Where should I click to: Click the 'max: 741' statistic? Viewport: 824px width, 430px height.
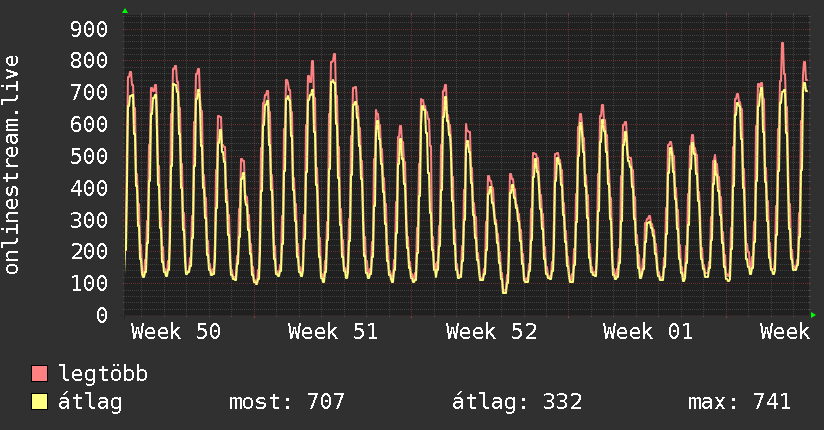739,402
